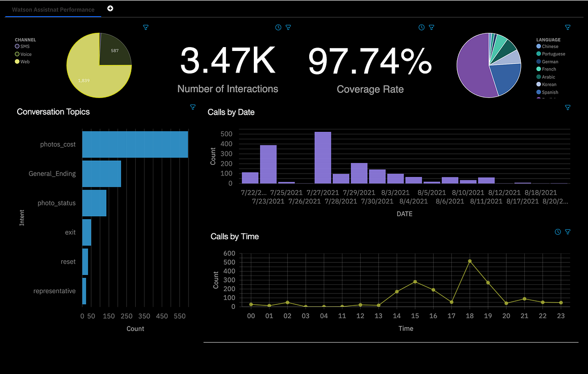Open the filter icon above Number of Interactions
The height and width of the screenshot is (374, 588).
pyautogui.click(x=288, y=27)
